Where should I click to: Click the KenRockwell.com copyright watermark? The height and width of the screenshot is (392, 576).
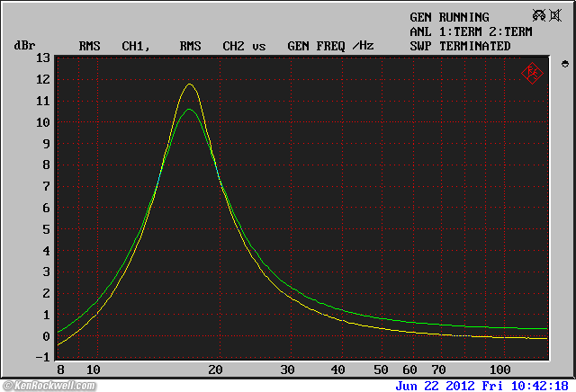(56, 386)
